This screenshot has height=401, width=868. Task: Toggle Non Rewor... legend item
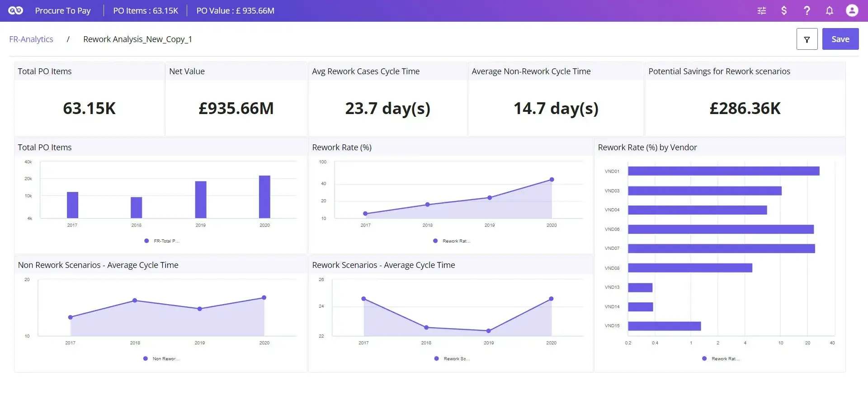[x=161, y=358]
